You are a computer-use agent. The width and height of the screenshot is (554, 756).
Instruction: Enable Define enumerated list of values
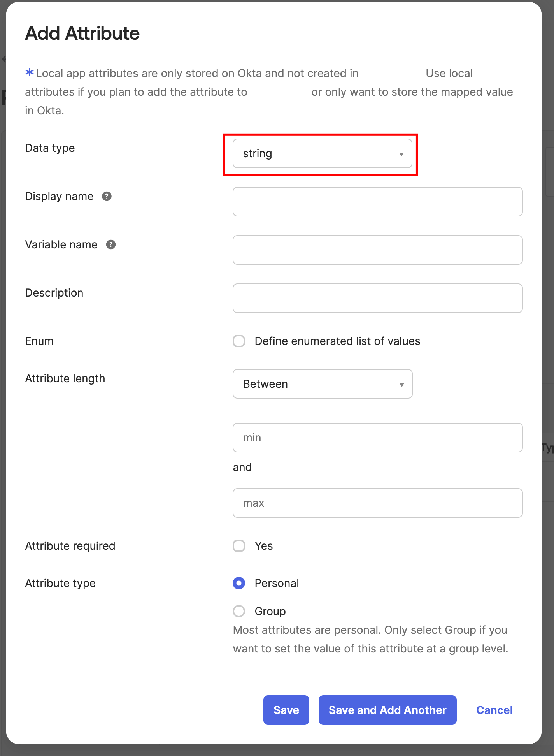[239, 341]
